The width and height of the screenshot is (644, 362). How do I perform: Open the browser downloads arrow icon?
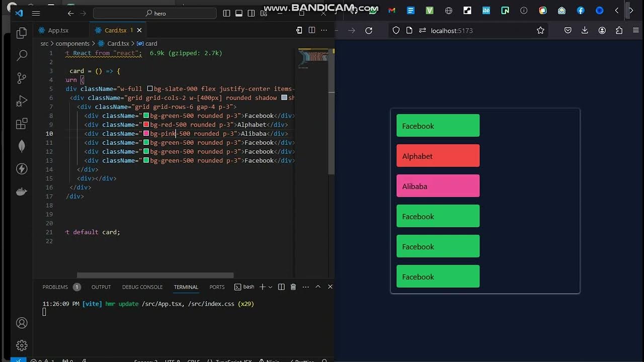(x=585, y=31)
